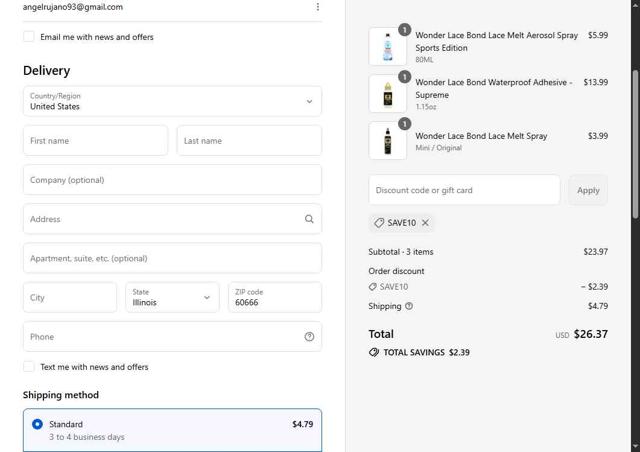Tick the Text me with news and offers checkbox
640x452 pixels.
pyautogui.click(x=29, y=366)
